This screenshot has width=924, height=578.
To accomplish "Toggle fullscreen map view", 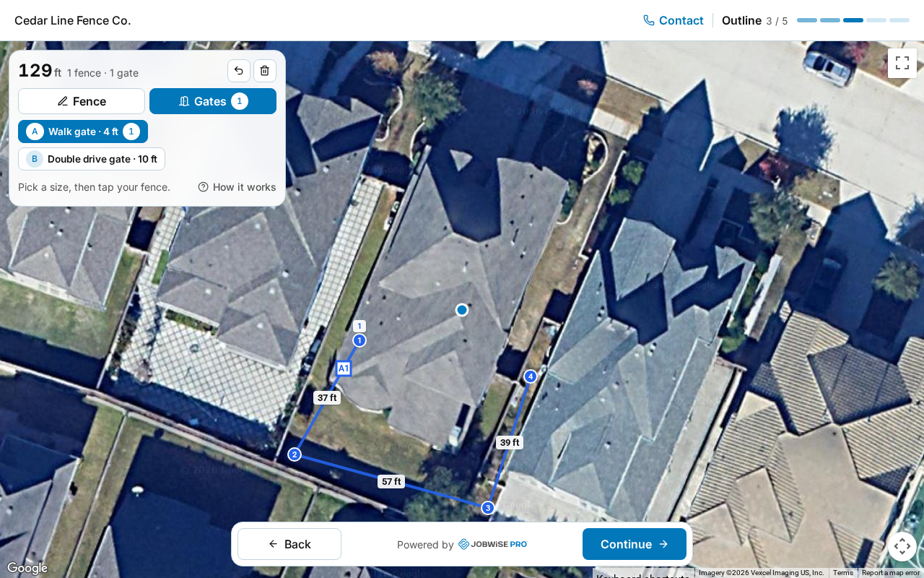I will tap(902, 63).
